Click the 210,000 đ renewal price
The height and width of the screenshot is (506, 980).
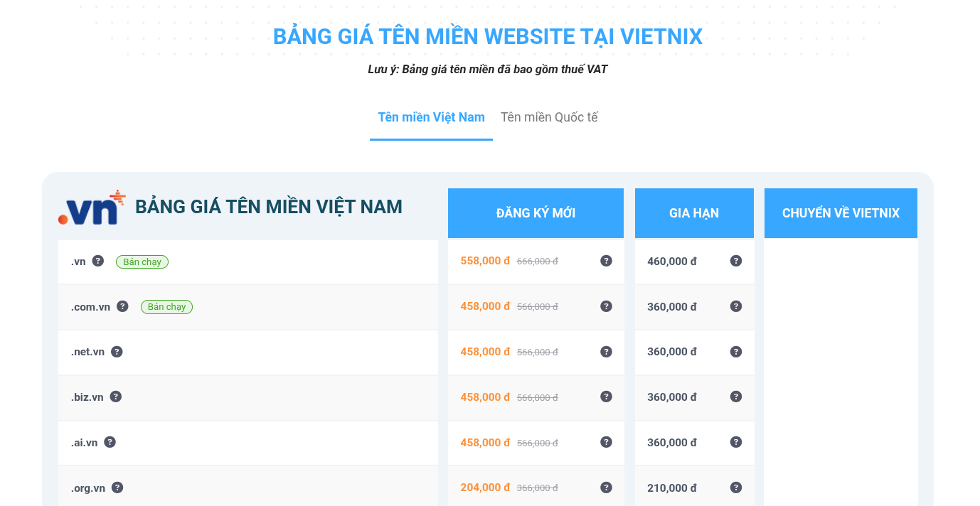[x=672, y=488]
